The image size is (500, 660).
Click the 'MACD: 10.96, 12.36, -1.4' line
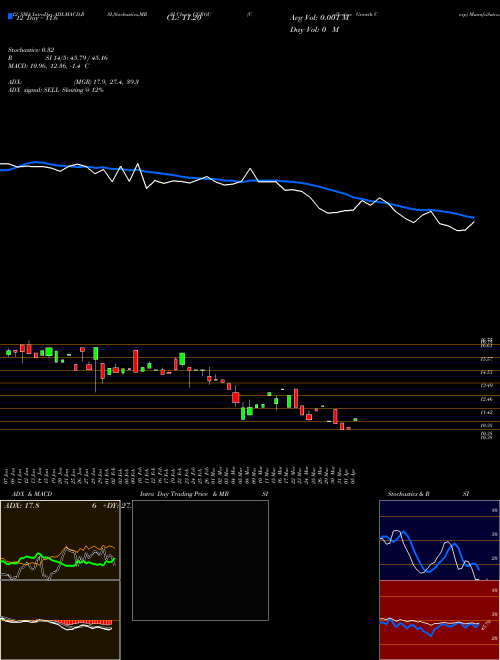click(x=48, y=66)
